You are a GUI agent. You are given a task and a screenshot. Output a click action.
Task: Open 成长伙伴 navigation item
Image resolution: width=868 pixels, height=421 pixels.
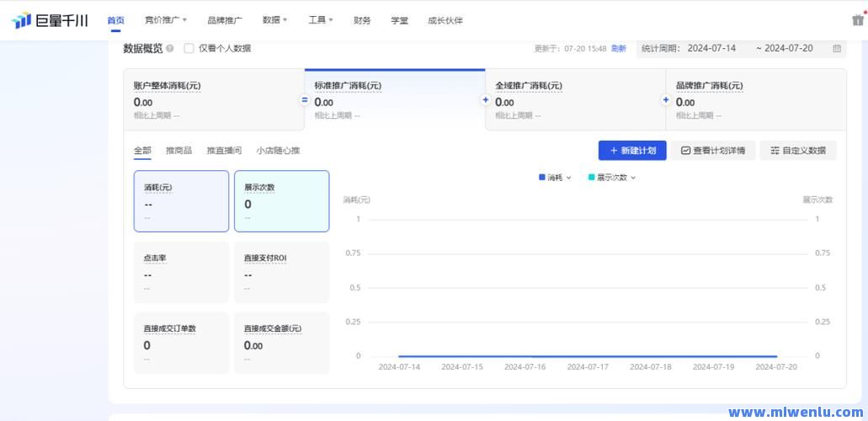pyautogui.click(x=445, y=20)
